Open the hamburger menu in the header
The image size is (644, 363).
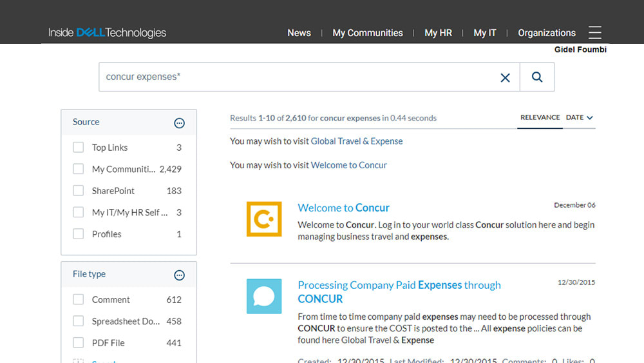point(594,33)
